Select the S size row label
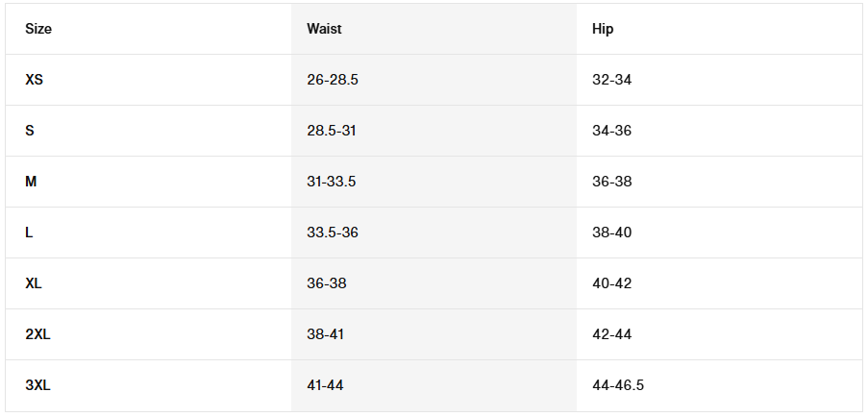The image size is (868, 417). click(30, 131)
